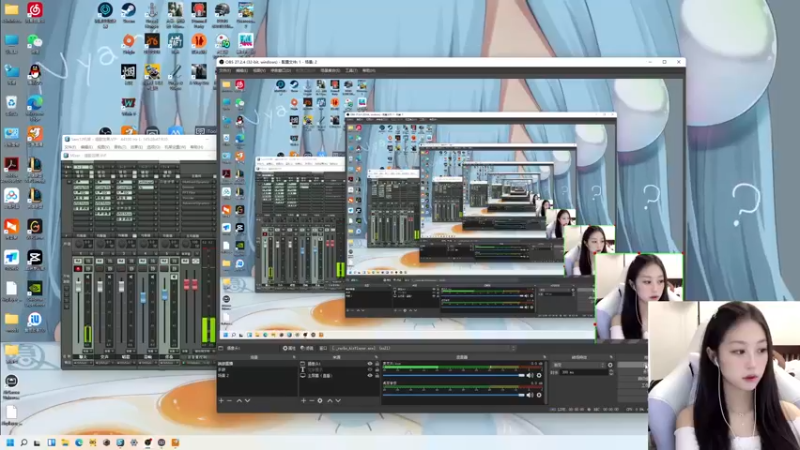The width and height of the screenshot is (800, 450).
Task: Open NetEase Cloud Music desktop icon
Action: pos(35,10)
